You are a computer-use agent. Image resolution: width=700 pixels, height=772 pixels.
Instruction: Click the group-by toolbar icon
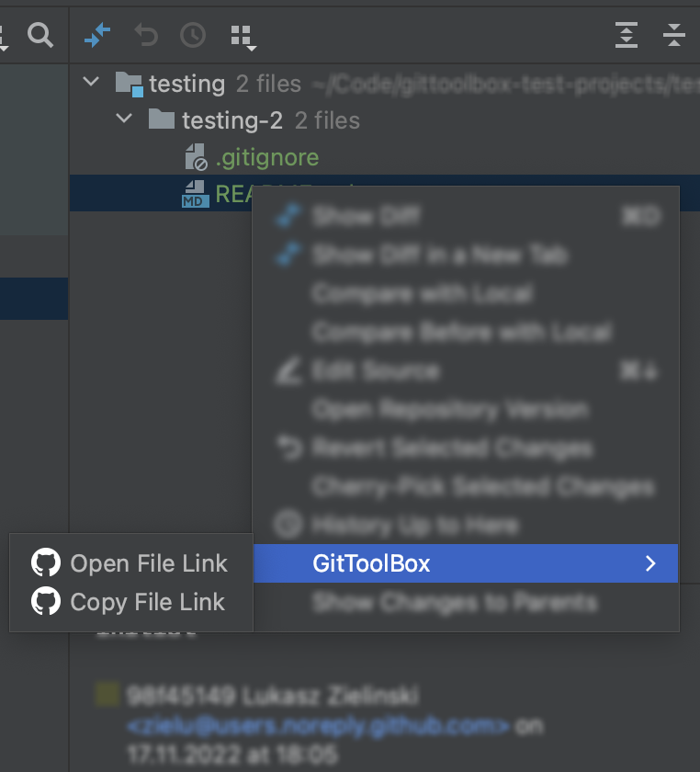pos(243,36)
